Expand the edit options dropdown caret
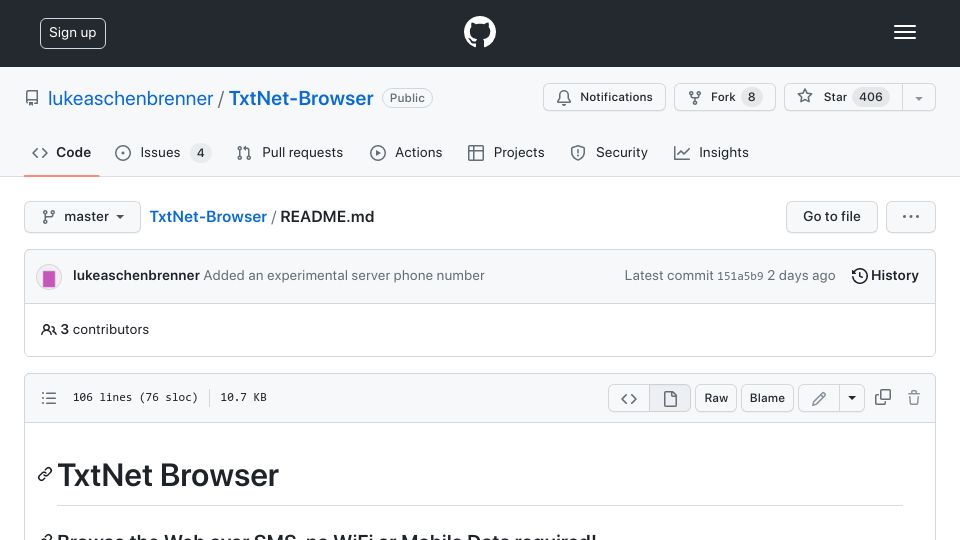The height and width of the screenshot is (540, 960). coord(852,399)
